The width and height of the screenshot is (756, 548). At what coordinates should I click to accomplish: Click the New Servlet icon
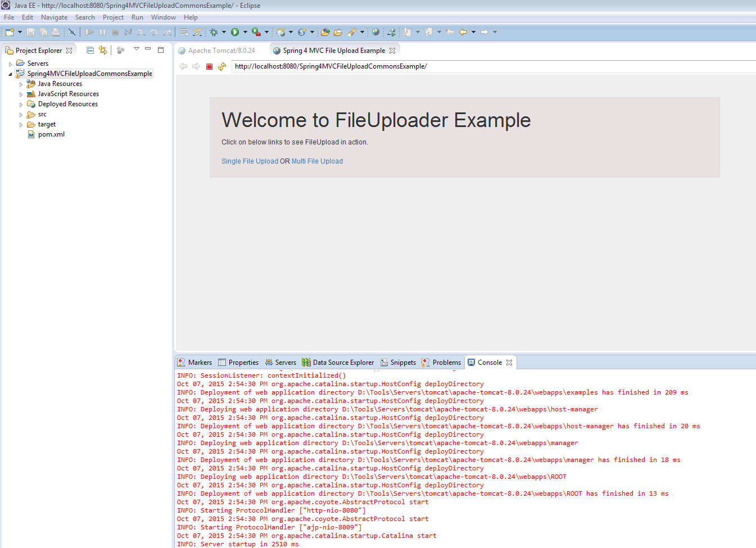(x=302, y=32)
